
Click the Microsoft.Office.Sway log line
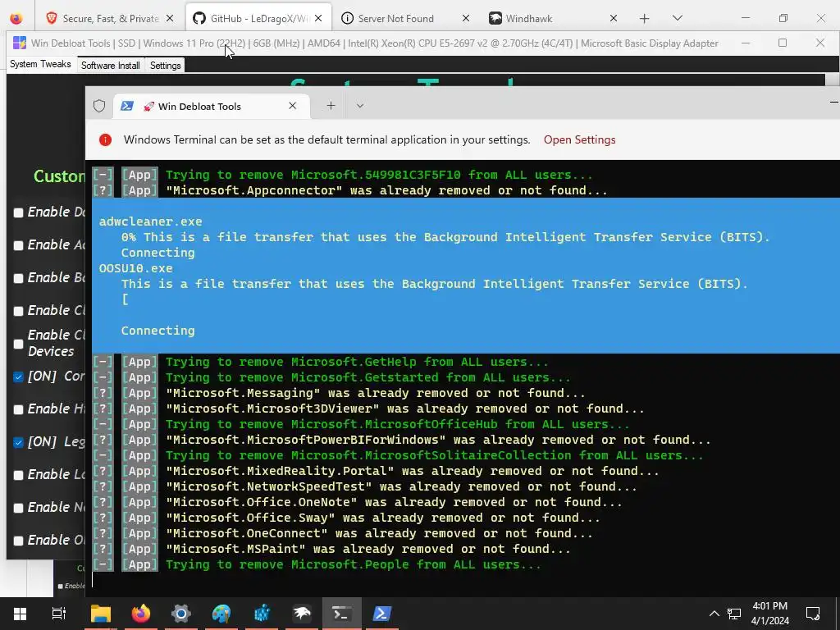coord(346,518)
